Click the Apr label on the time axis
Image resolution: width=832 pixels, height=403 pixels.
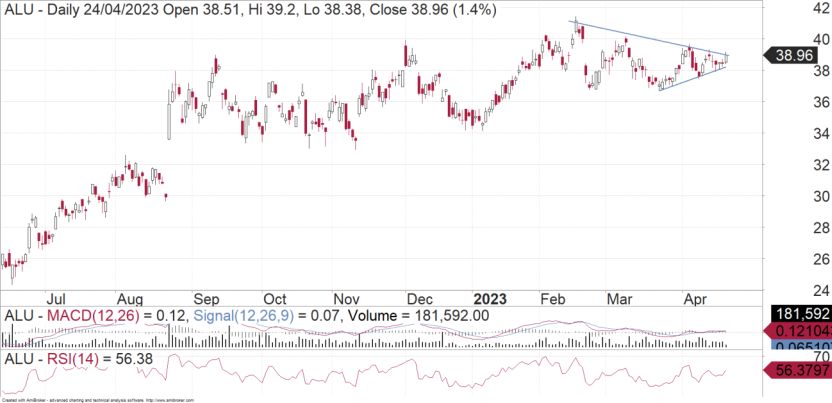[695, 299]
